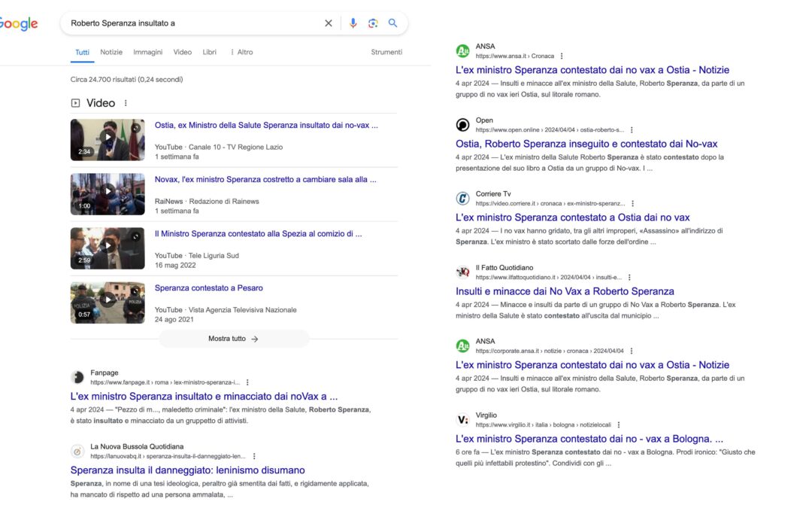Submit search with the magnifying glass icon
Viewport: 812px width, 508px height.
point(393,23)
